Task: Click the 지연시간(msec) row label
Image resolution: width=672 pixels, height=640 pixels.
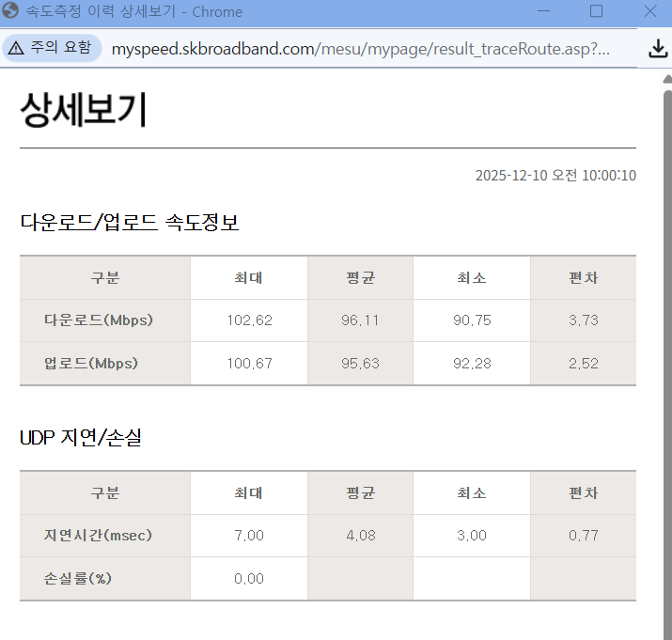Action: coord(99,536)
